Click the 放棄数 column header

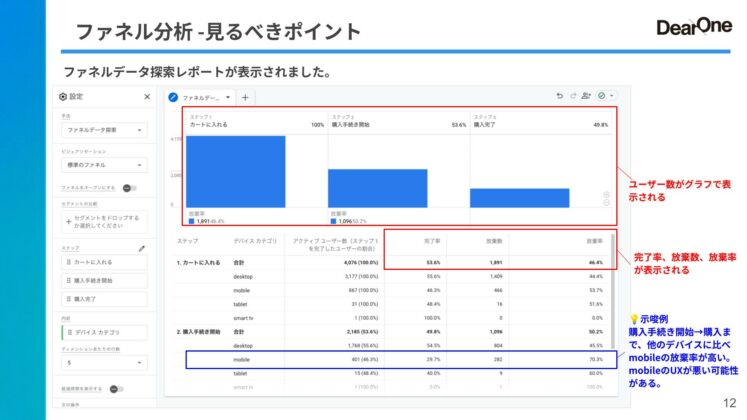494,241
